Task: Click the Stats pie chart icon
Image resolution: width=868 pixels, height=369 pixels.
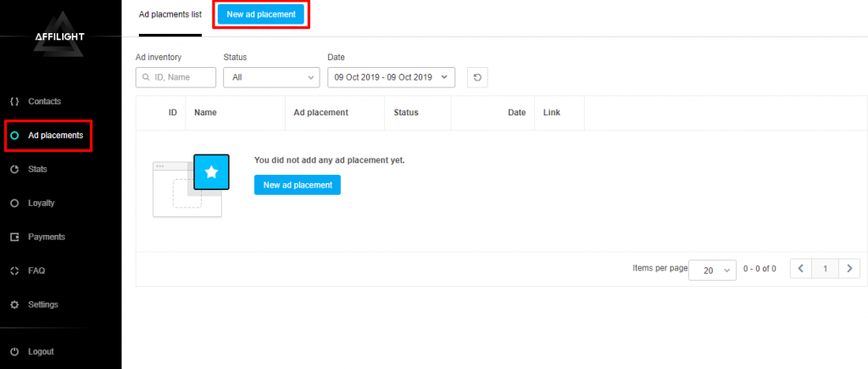Action: click(x=15, y=169)
